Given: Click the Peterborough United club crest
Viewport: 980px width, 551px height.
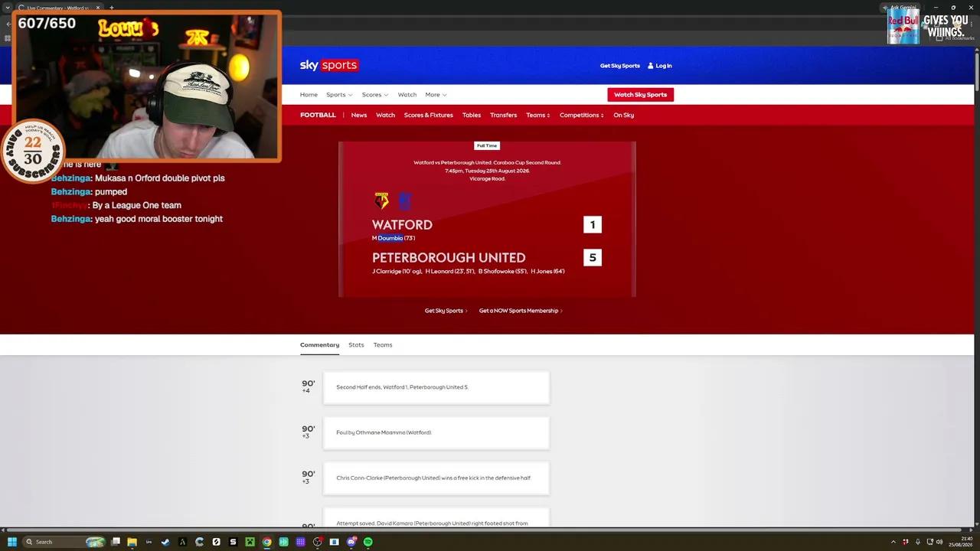Looking at the screenshot, I should tap(405, 201).
